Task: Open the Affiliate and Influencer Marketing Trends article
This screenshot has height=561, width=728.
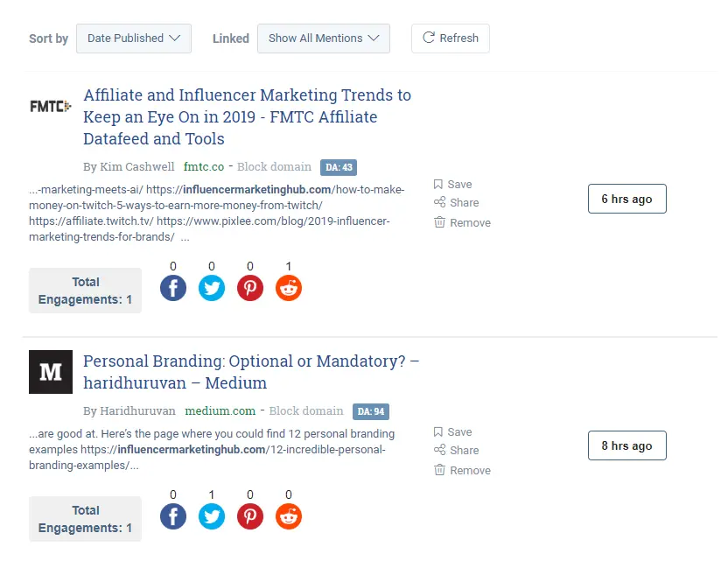Action: click(247, 116)
